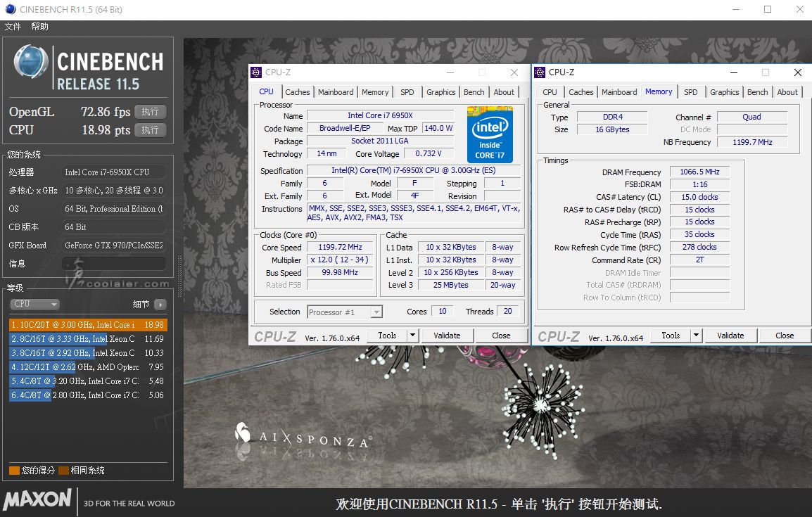
Task: Click the CPU-Z icon on the left CPU-Z window
Action: tap(257, 72)
